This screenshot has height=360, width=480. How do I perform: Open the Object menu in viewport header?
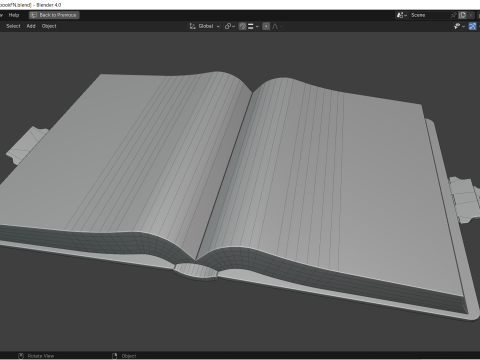pyautogui.click(x=49, y=26)
